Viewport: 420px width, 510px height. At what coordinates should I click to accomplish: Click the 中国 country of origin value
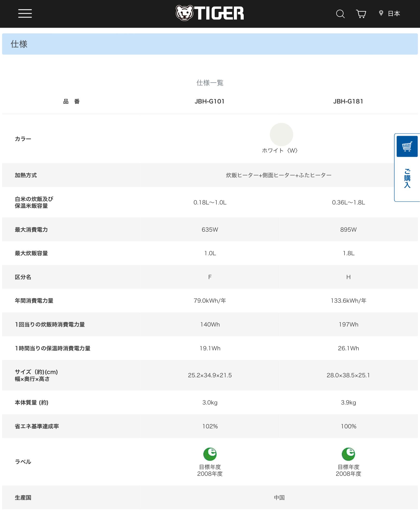(x=279, y=498)
